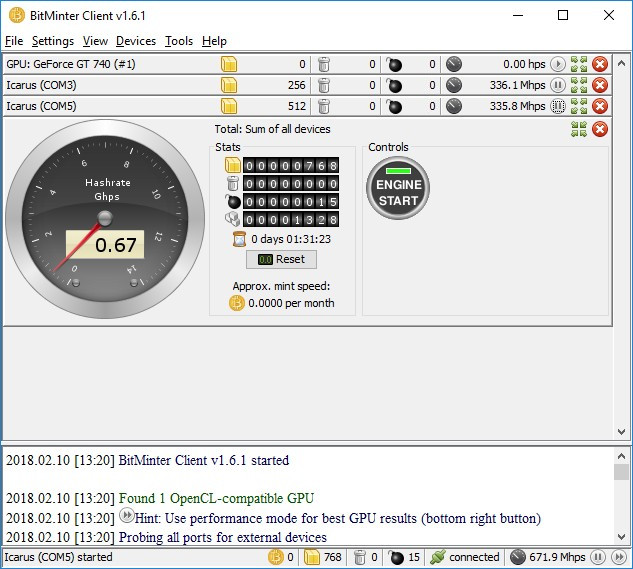
Task: Click the 'Icarus (COM5) started' status text
Action: pos(59,557)
